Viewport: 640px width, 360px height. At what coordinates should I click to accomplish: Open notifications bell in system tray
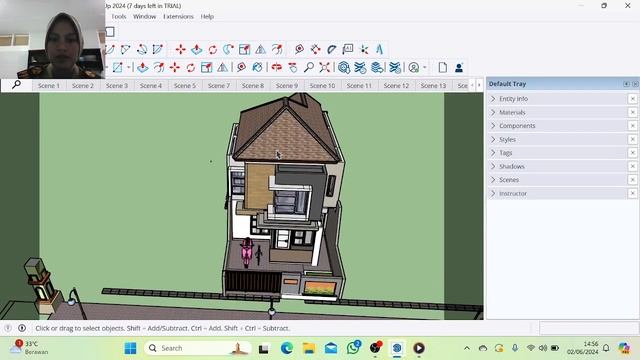point(606,348)
